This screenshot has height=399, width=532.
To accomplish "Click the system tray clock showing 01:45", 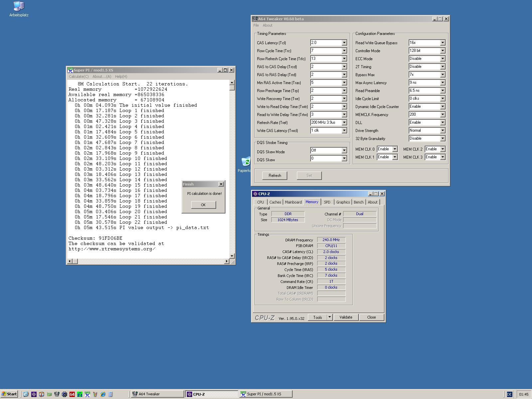I will 523,394.
